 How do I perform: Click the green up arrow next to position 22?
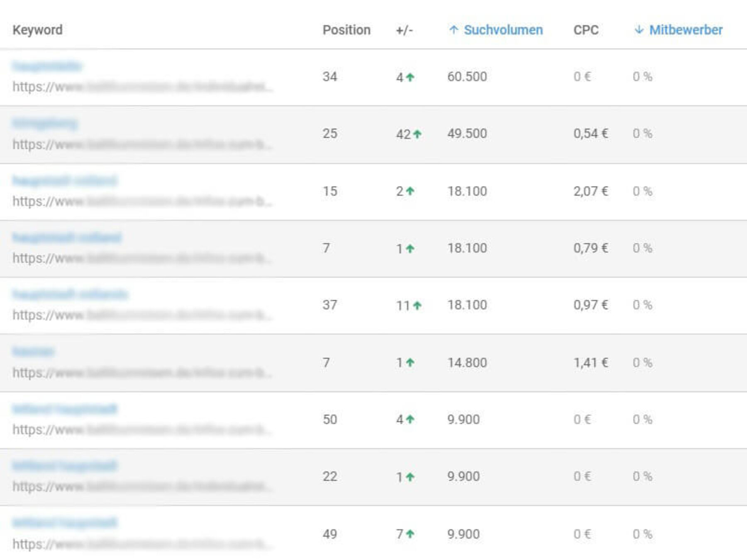coord(410,476)
